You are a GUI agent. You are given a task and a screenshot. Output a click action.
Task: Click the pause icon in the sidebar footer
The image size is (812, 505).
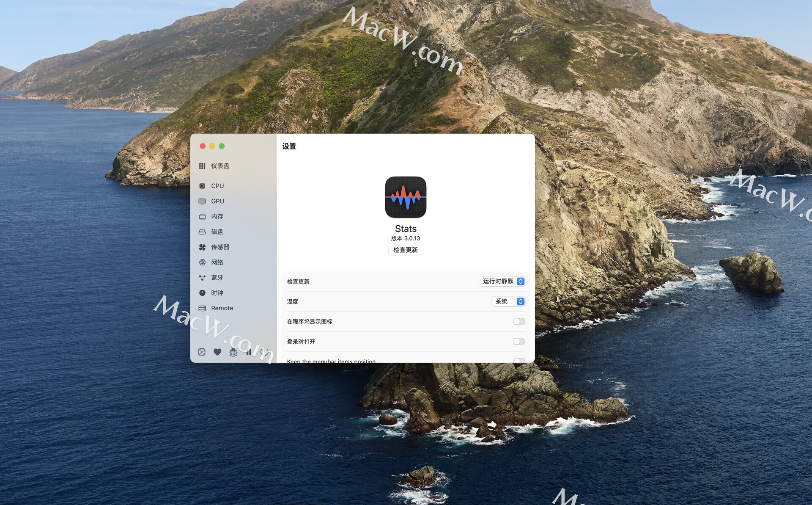click(x=249, y=352)
